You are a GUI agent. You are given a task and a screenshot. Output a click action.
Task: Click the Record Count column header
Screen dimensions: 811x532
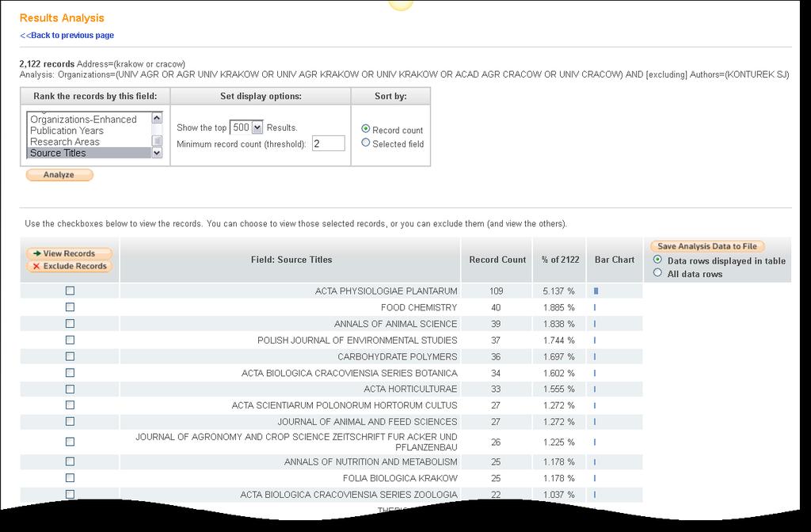click(497, 260)
